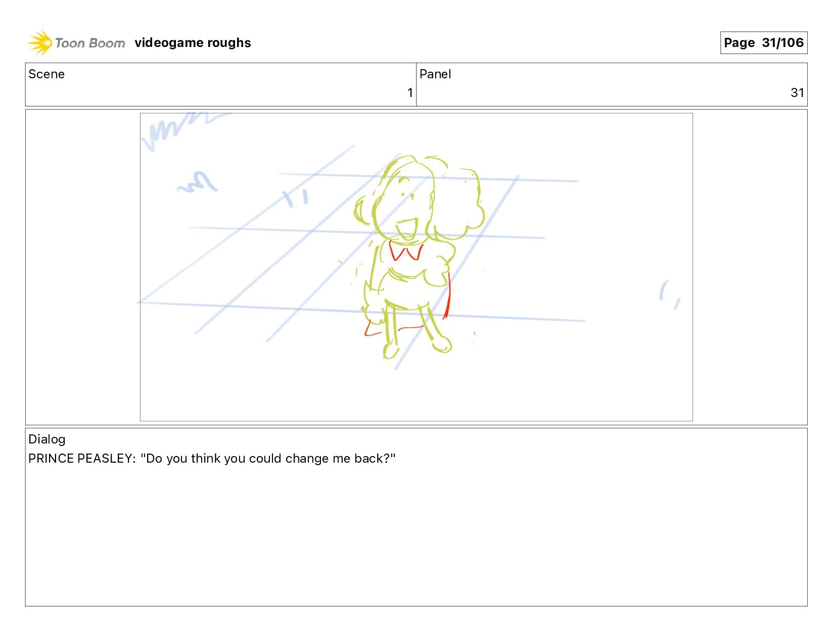Screen dimensions: 834x644
Task: Click the Prince Peasley dialog line
Action: click(212, 459)
